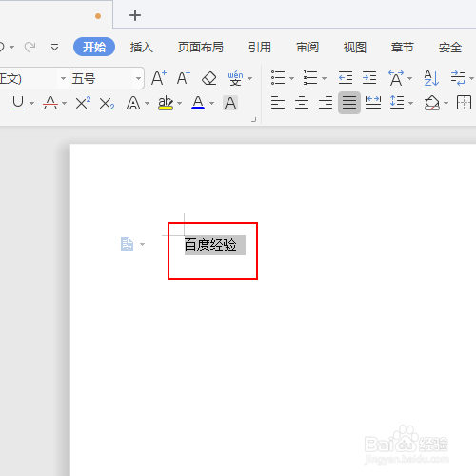Apply yellow text highlight color
Screen dimensions: 476x476
coord(166,103)
